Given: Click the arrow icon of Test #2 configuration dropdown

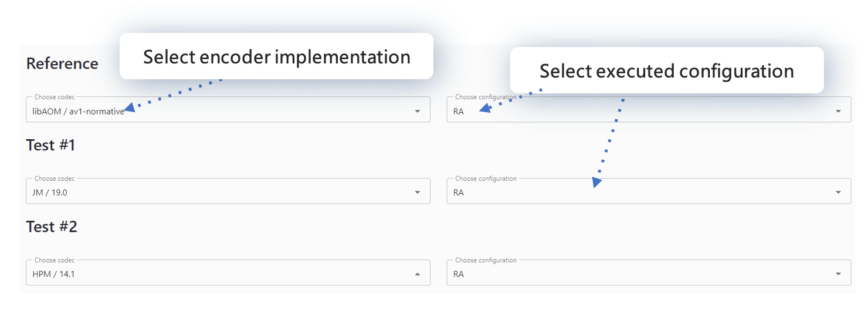Looking at the screenshot, I should pos(838,274).
